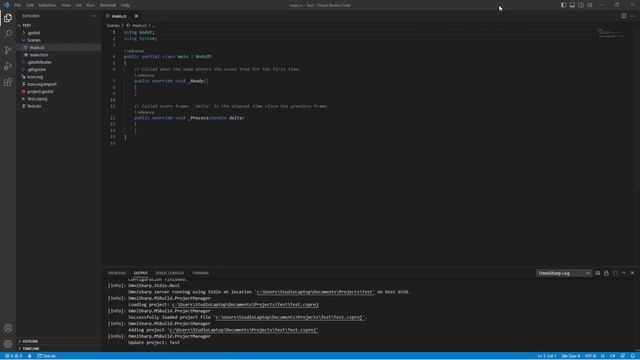Viewport: 640px width, 360px height.
Task: Click the feedback icon in status bar
Action: pos(623,356)
